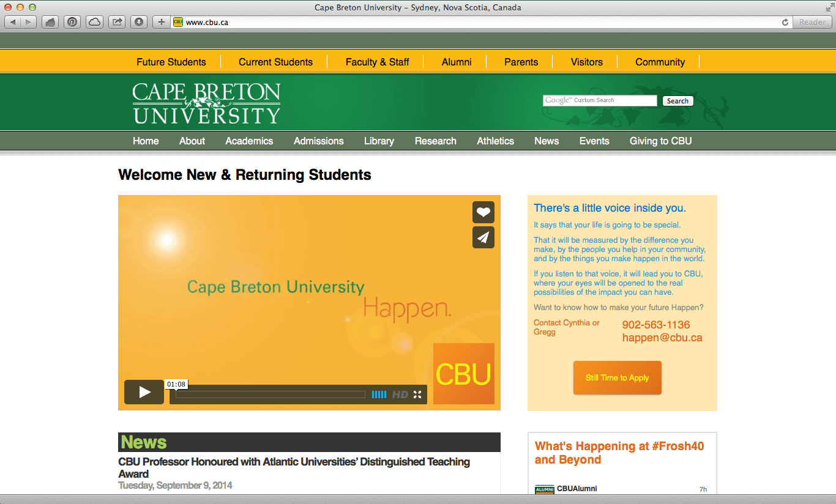836x504 pixels.
Task: Toggle HD video quality
Action: [x=400, y=395]
